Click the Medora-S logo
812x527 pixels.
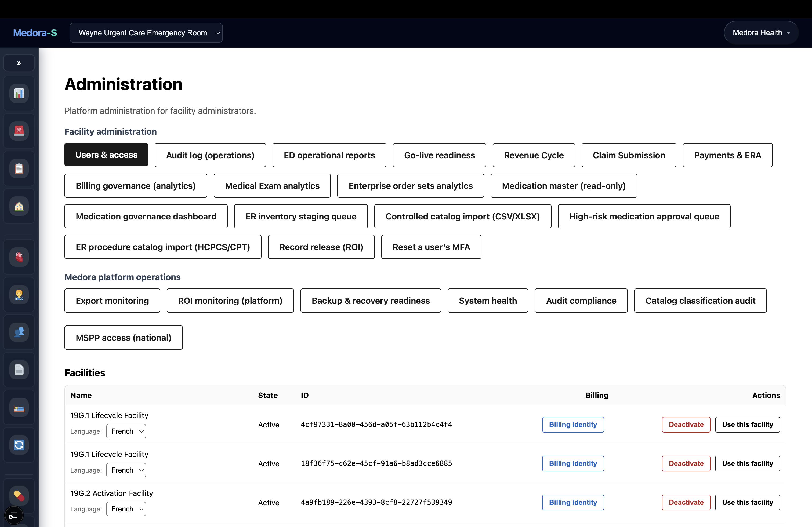35,33
